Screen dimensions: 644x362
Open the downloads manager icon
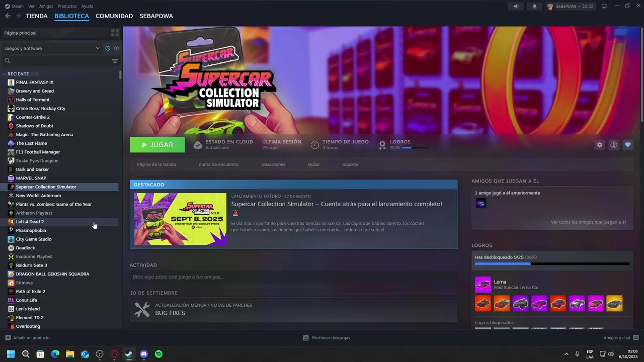click(x=306, y=338)
